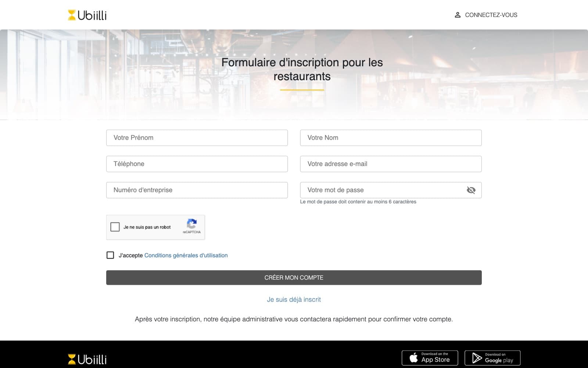Open the CONNECTEZ-VOUS login link

pyautogui.click(x=486, y=15)
